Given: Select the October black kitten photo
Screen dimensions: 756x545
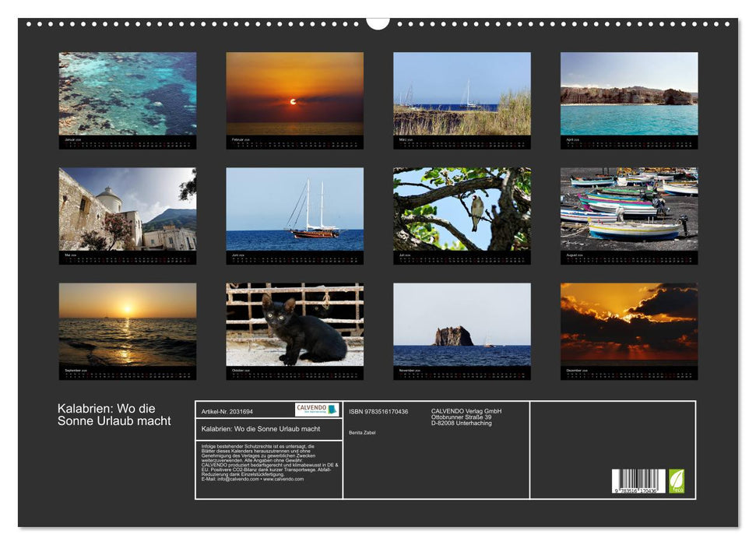Looking at the screenshot, I should pyautogui.click(x=294, y=325).
